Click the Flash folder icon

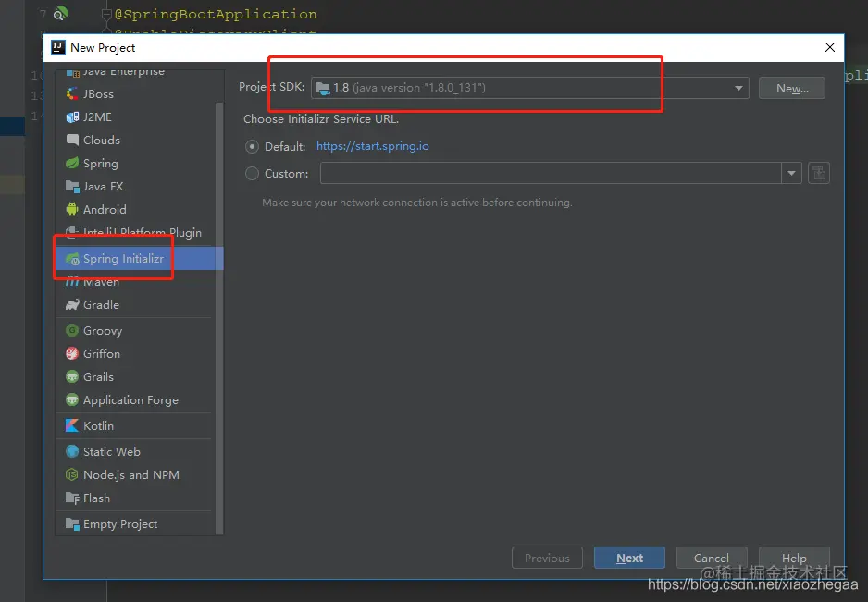[72, 498]
